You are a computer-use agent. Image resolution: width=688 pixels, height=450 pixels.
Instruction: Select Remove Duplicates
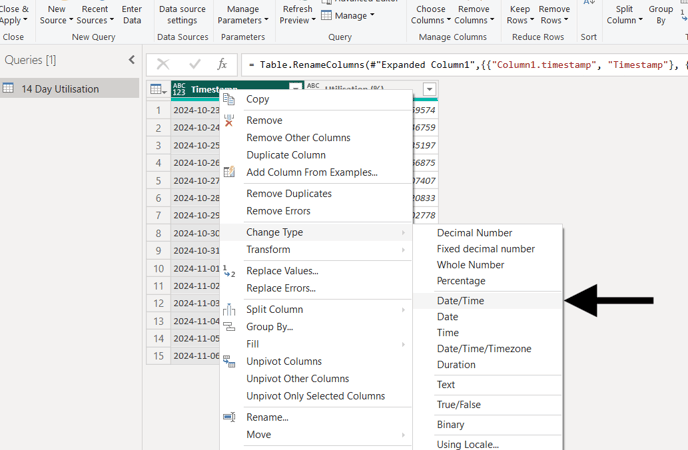click(316, 193)
